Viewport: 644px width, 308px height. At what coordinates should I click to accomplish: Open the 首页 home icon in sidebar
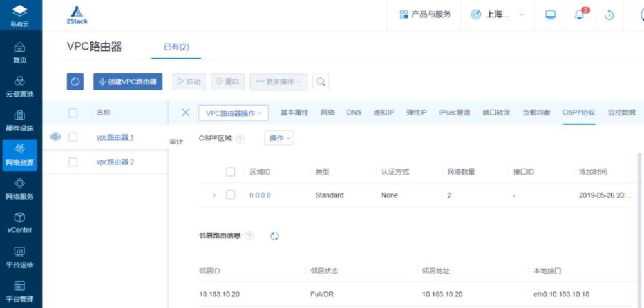tap(20, 47)
